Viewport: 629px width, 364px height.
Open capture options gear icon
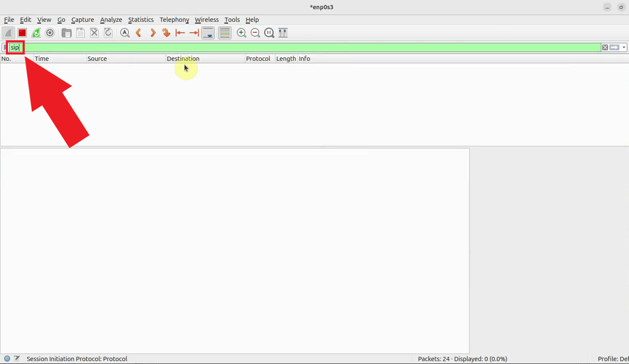50,33
